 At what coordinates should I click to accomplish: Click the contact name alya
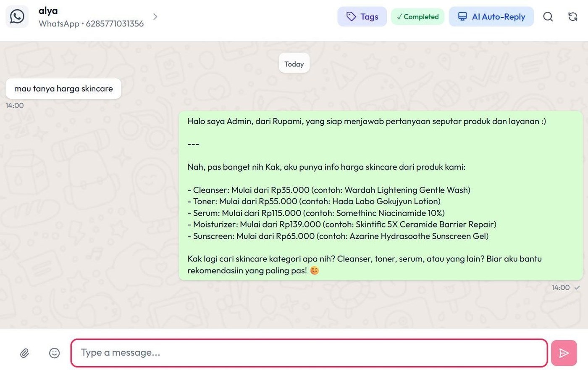48,11
